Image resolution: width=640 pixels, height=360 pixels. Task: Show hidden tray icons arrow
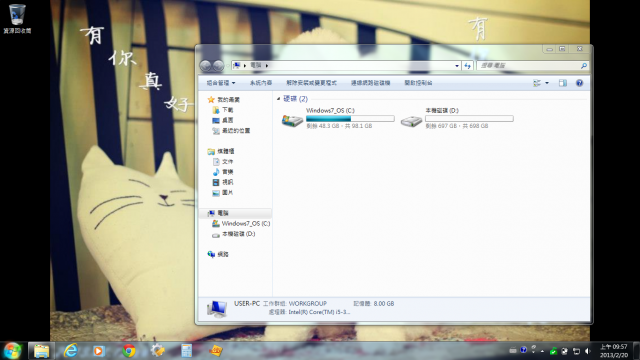542,351
